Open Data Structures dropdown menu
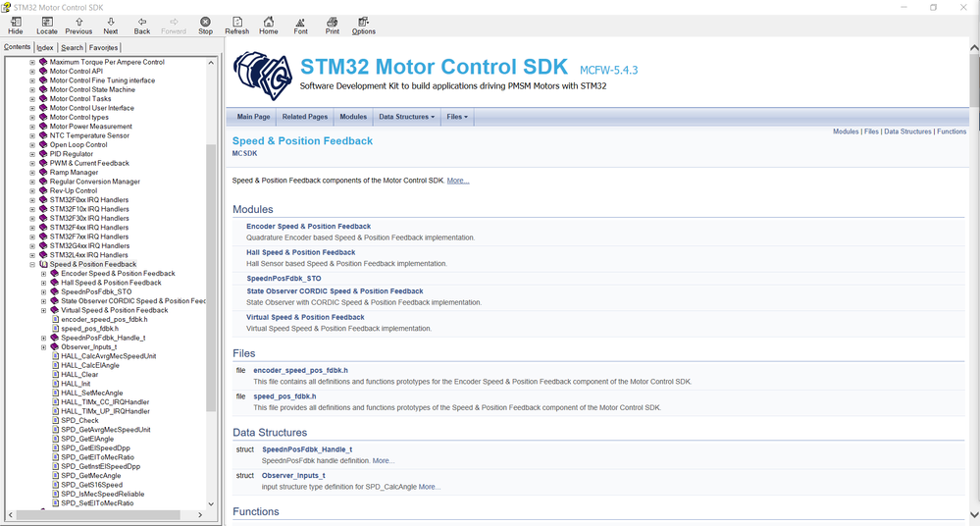 tap(406, 117)
